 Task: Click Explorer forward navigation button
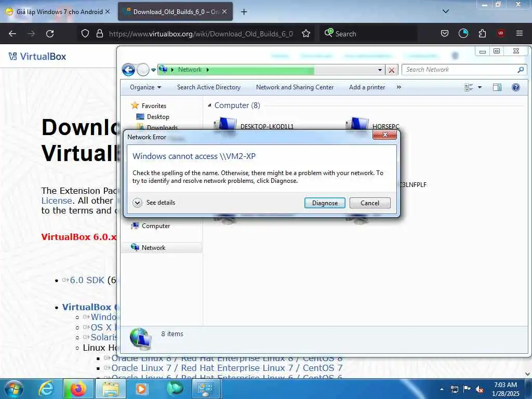click(x=143, y=70)
